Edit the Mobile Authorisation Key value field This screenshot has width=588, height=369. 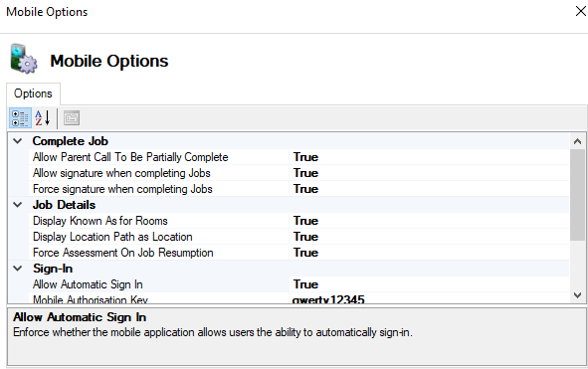tap(429, 298)
